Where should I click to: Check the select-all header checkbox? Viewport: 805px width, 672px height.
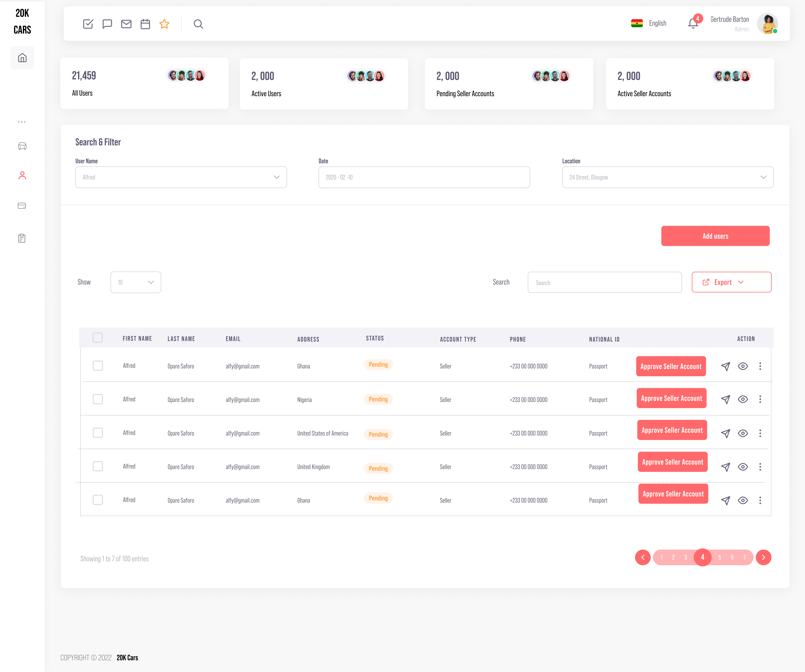98,337
